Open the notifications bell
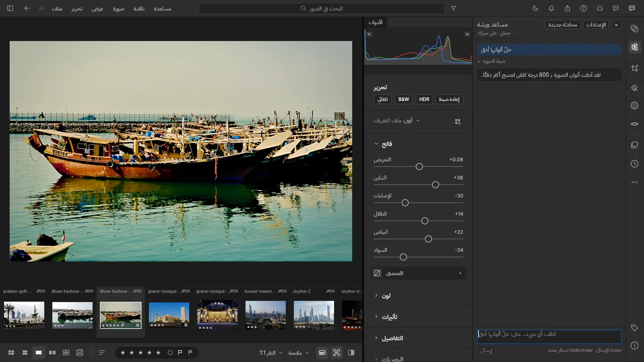This screenshot has height=362, width=644. point(551,8)
